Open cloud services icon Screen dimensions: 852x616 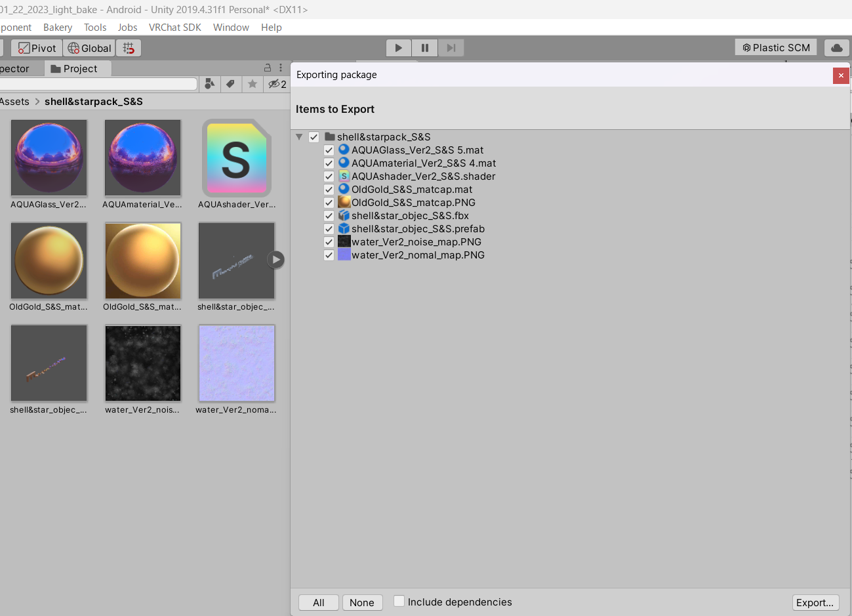pyautogui.click(x=837, y=47)
